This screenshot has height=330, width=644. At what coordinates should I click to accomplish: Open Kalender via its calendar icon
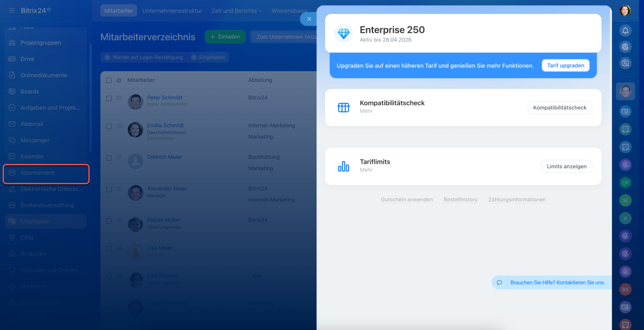[12, 156]
